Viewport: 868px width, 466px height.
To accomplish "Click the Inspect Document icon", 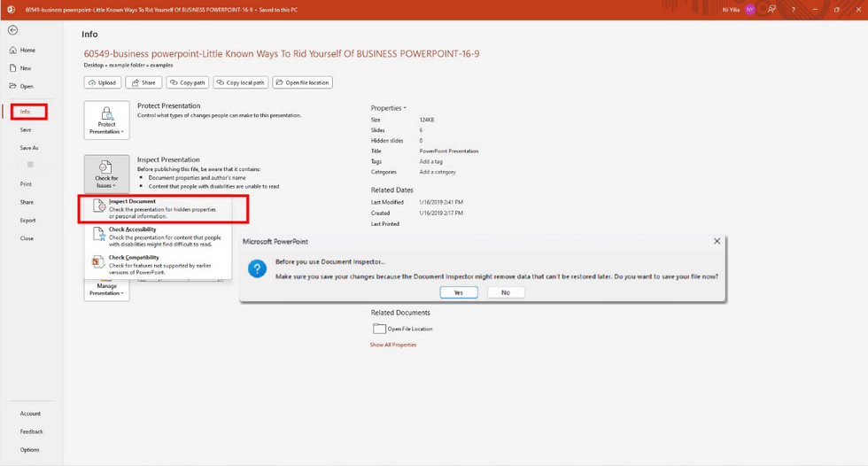I will [x=97, y=207].
